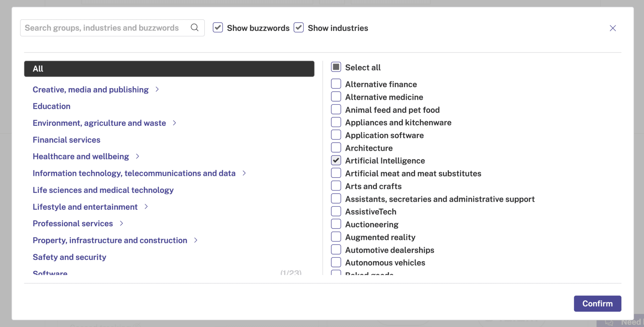
Task: Click the Show buzzwords label text
Action: 258,28
